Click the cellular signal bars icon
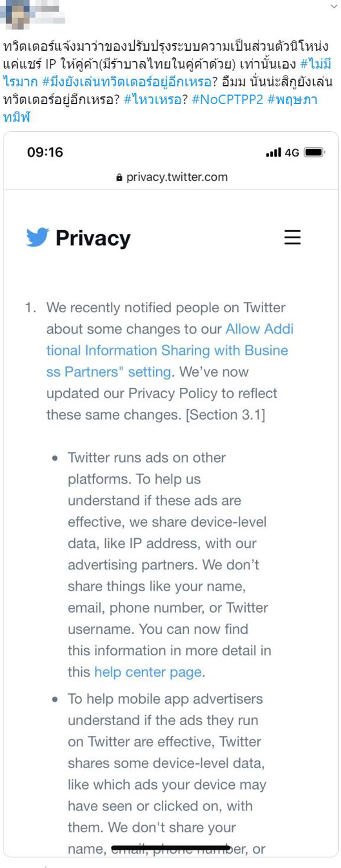 (273, 152)
